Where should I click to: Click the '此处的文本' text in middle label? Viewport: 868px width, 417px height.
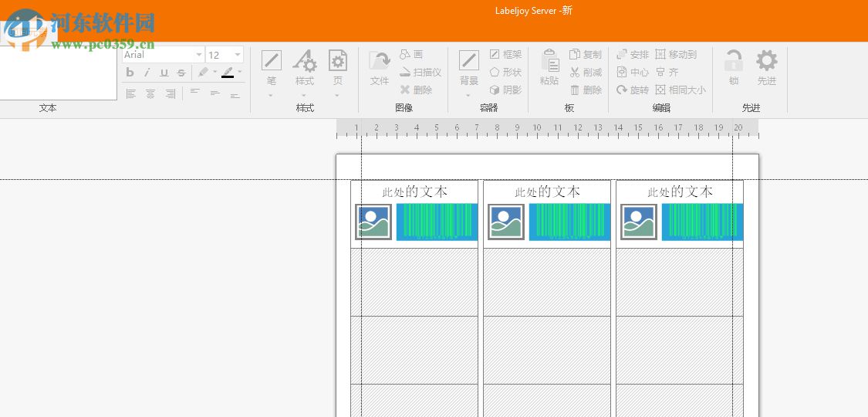click(x=548, y=192)
